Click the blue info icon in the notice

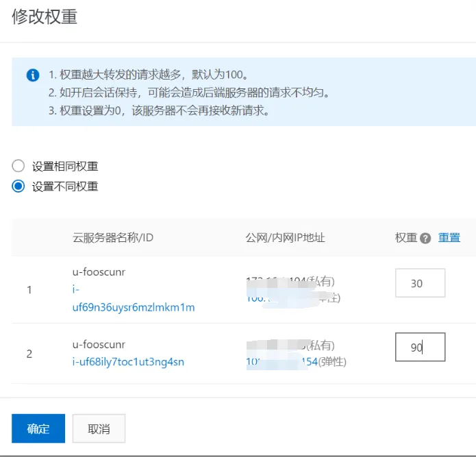tap(33, 75)
